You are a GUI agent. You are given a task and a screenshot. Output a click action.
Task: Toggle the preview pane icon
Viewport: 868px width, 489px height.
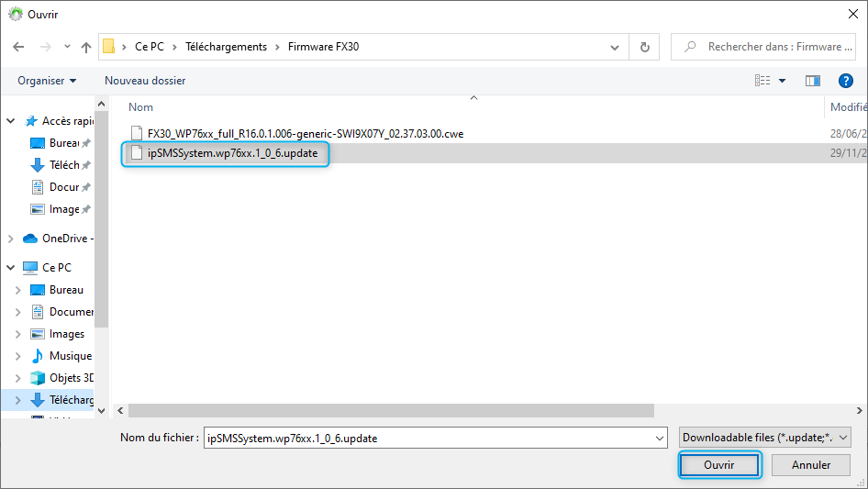812,81
